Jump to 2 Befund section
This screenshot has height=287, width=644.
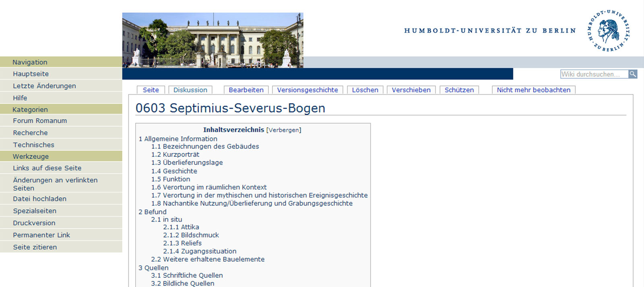pyautogui.click(x=153, y=212)
